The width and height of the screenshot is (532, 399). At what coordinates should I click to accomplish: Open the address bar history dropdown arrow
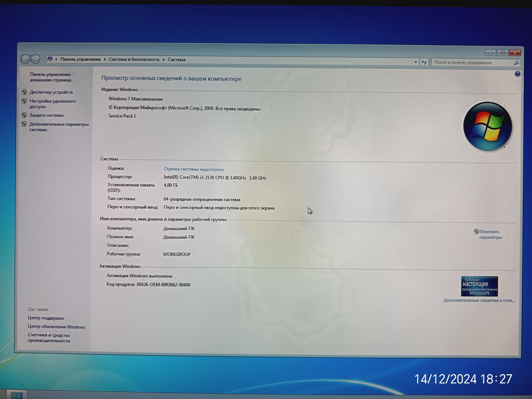(415, 62)
